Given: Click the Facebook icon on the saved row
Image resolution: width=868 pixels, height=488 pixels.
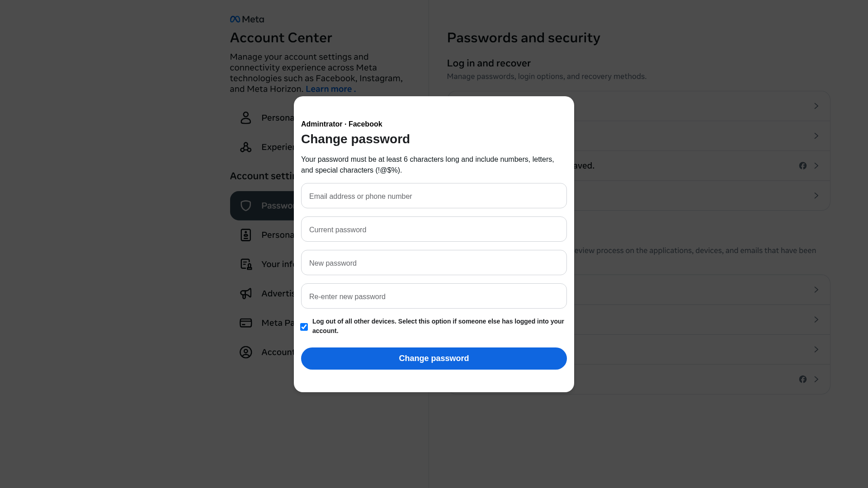Looking at the screenshot, I should point(802,165).
